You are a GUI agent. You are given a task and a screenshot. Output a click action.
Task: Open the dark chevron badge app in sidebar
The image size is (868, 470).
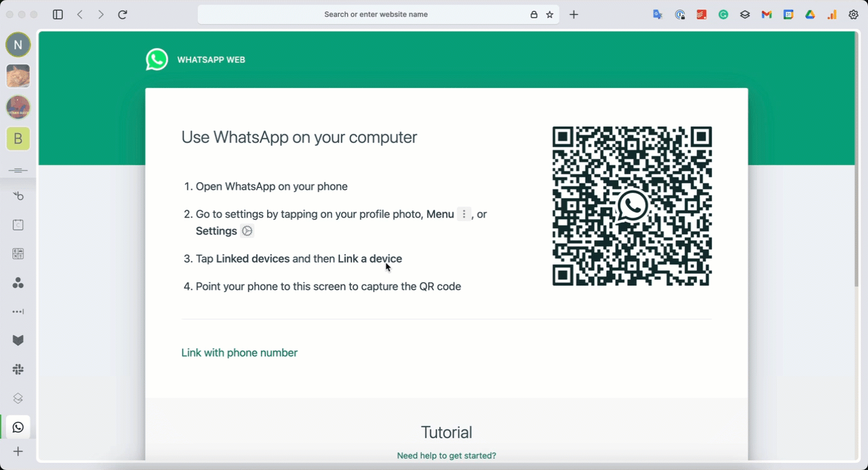[x=18, y=340]
